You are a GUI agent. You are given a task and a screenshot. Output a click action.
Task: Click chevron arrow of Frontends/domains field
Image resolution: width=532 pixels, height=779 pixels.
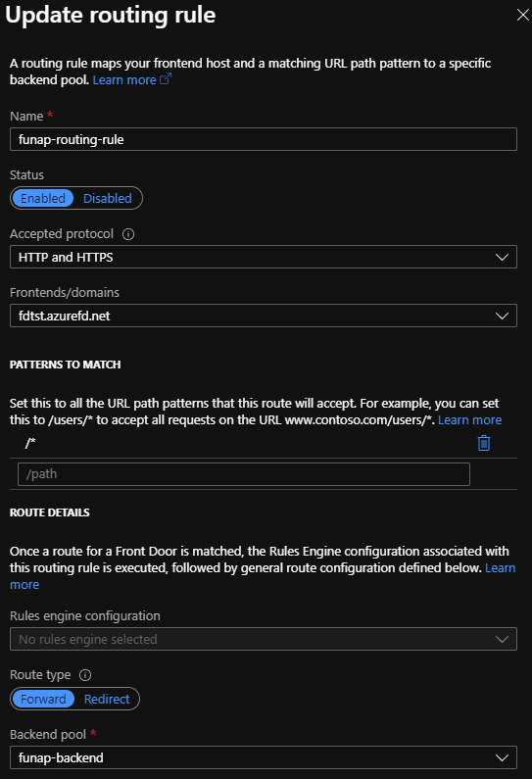point(502,316)
